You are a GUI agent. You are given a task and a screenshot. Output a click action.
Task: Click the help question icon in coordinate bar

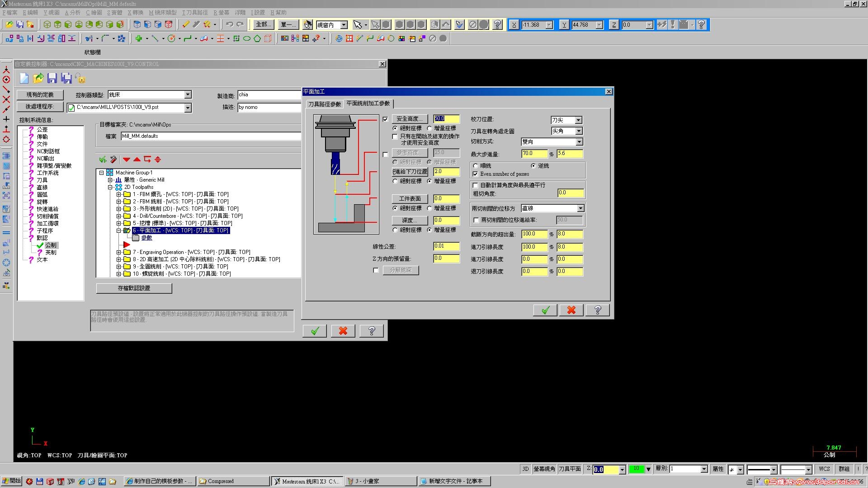(x=701, y=25)
